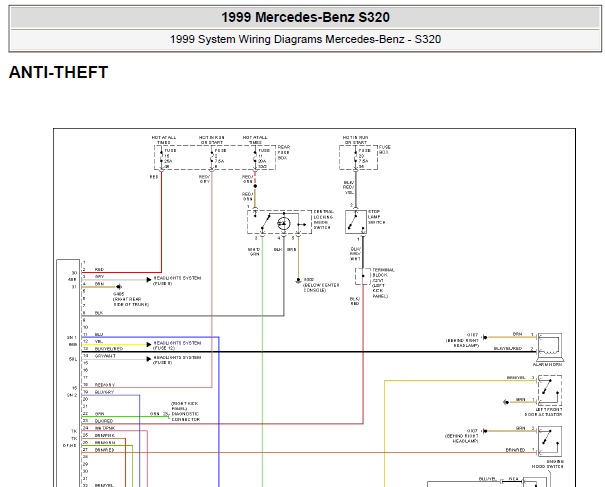Click the ground symbol on the hood switch BRN wire

485,431
